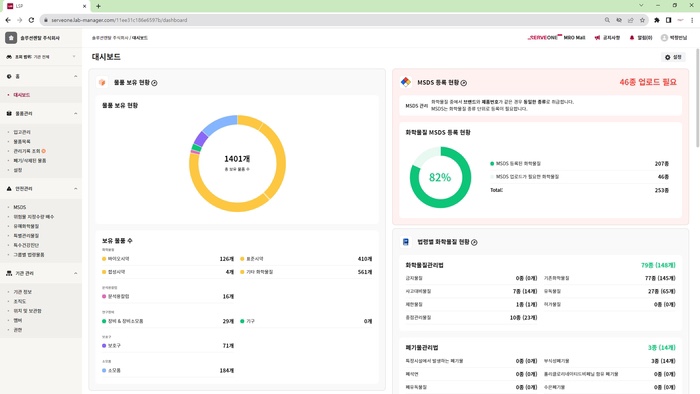Click the 물품 보유 현황 box icon
The image size is (700, 394).
click(x=102, y=83)
